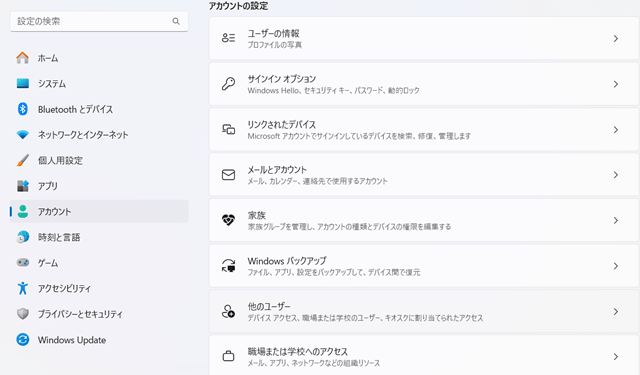
Task: Click the gaming controller icon
Action: click(x=22, y=262)
